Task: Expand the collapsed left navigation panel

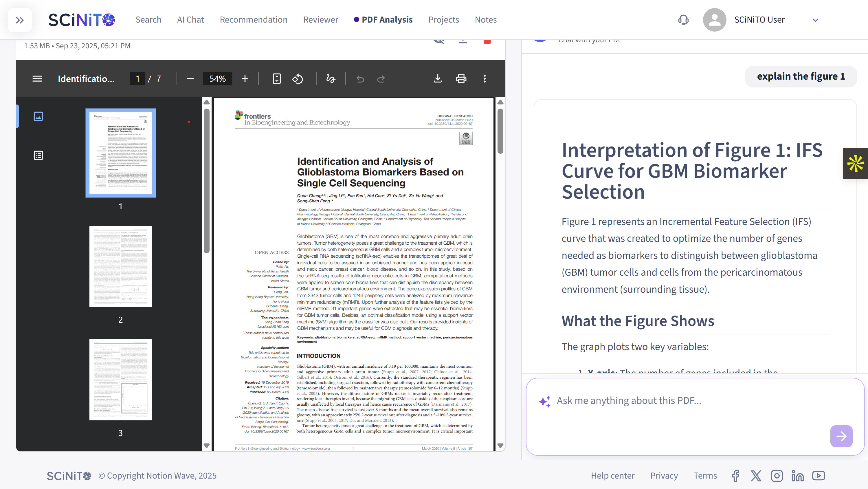Action: [x=20, y=20]
